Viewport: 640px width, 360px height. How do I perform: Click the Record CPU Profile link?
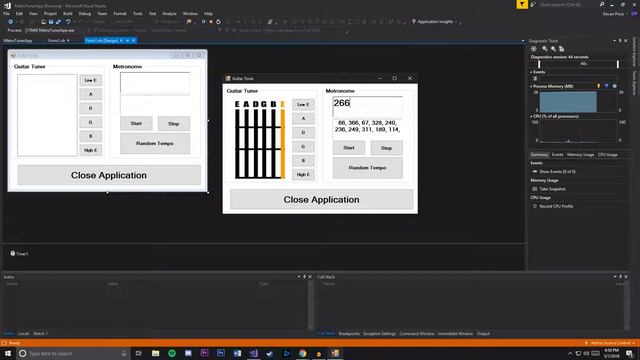click(x=556, y=206)
